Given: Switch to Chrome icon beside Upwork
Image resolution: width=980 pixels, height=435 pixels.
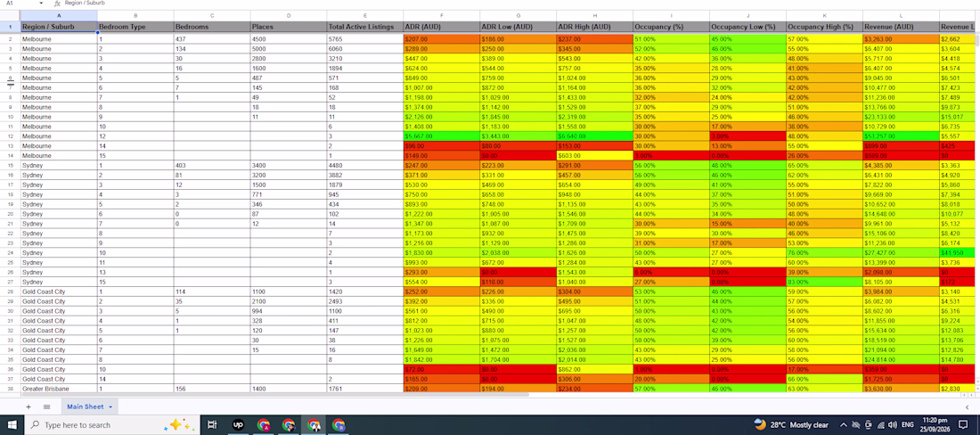Looking at the screenshot, I should 263,425.
